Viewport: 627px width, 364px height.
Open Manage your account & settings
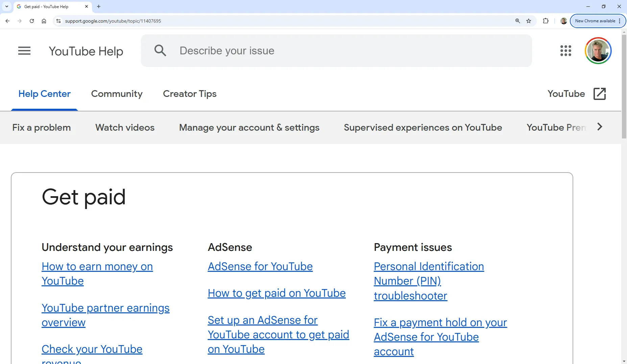(x=249, y=128)
